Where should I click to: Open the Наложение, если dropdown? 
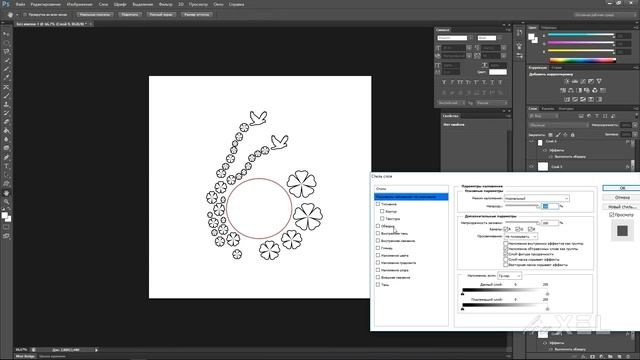click(509, 276)
